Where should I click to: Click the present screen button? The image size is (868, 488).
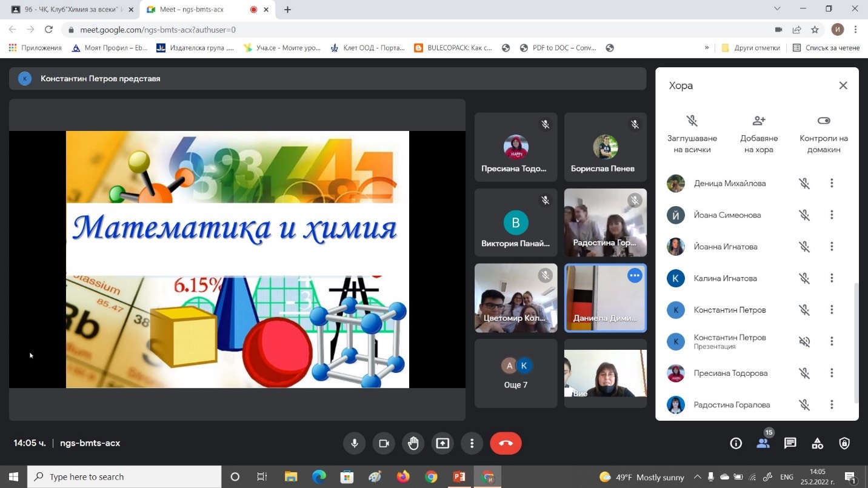pyautogui.click(x=442, y=443)
